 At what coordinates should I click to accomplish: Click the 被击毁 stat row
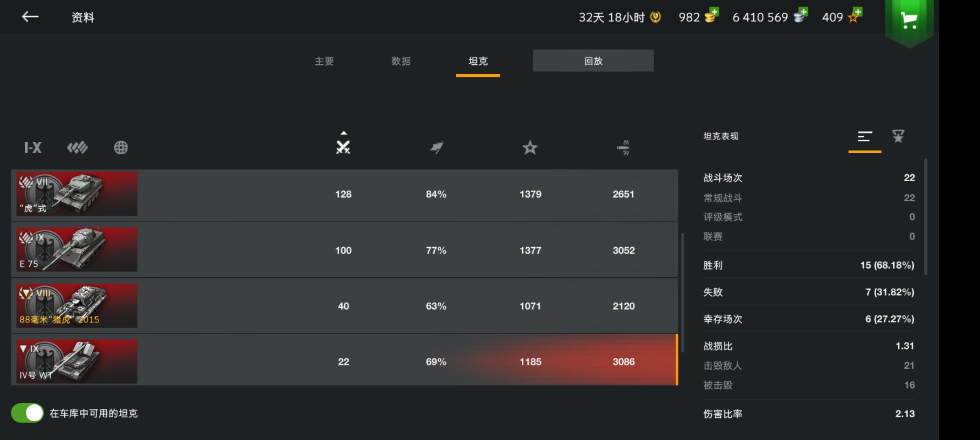[x=809, y=385]
